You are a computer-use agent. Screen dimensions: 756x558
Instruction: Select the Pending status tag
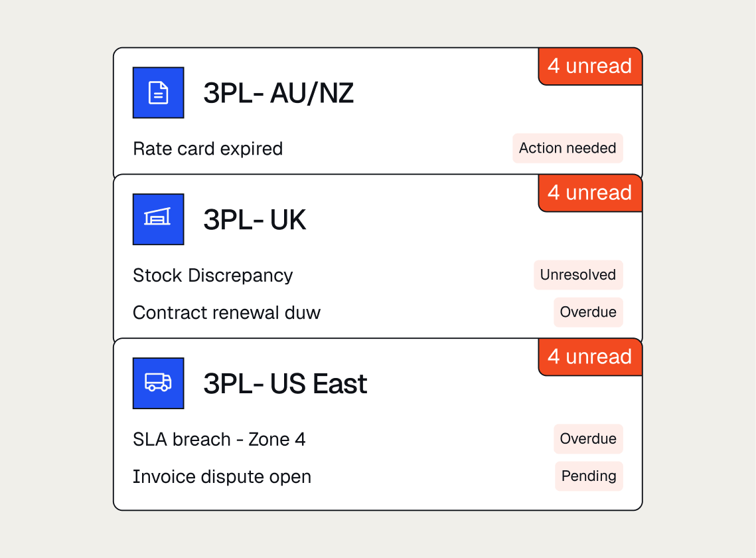click(589, 476)
